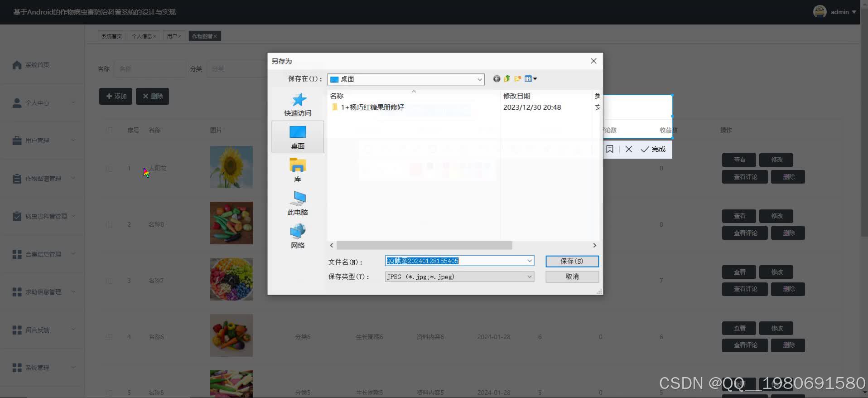Open the view menu icon in dialog
The image size is (868, 398).
(530, 79)
